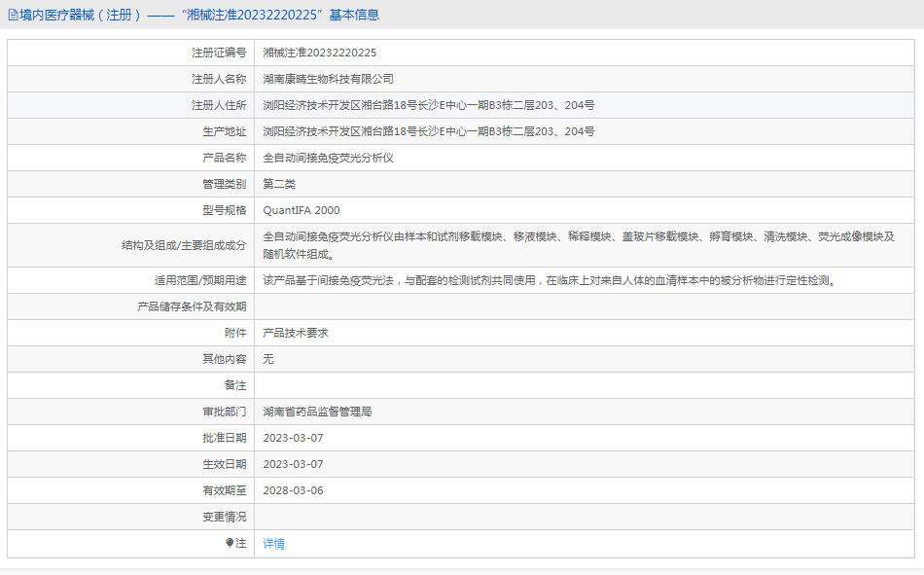Screen dimensions: 924x575
Task: Click the 产品名称 label
Action: tap(225, 158)
